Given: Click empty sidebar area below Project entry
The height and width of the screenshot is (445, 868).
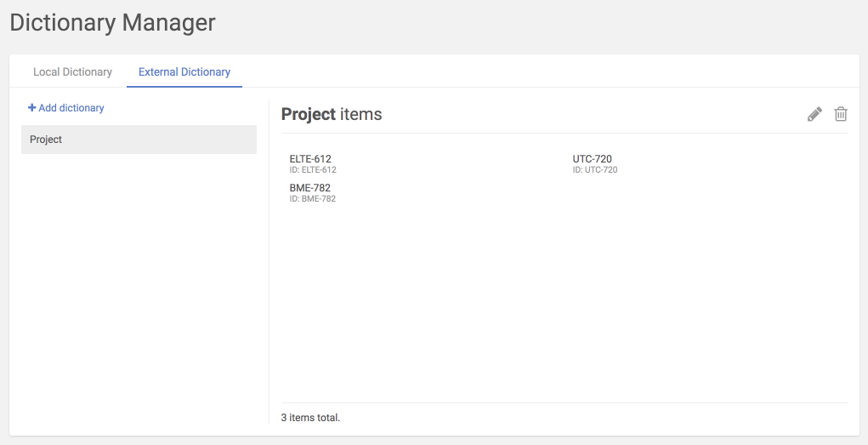Looking at the screenshot, I should pyautogui.click(x=139, y=281).
